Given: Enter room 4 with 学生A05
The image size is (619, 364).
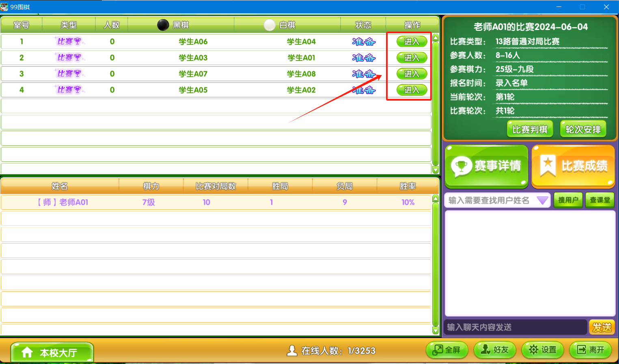Looking at the screenshot, I should click(412, 90).
